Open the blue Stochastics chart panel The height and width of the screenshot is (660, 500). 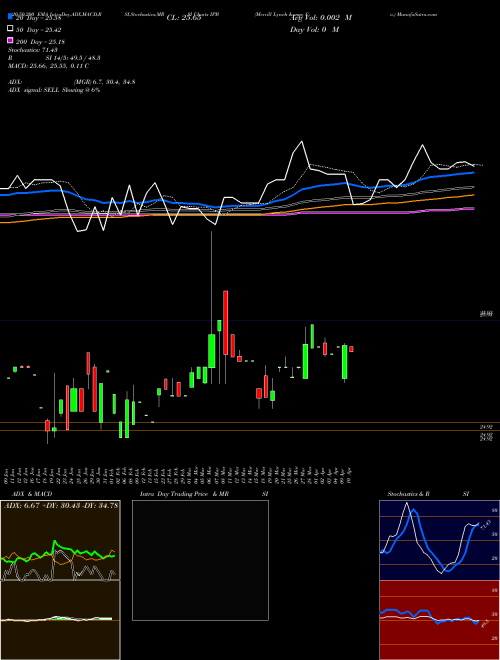[439, 540]
